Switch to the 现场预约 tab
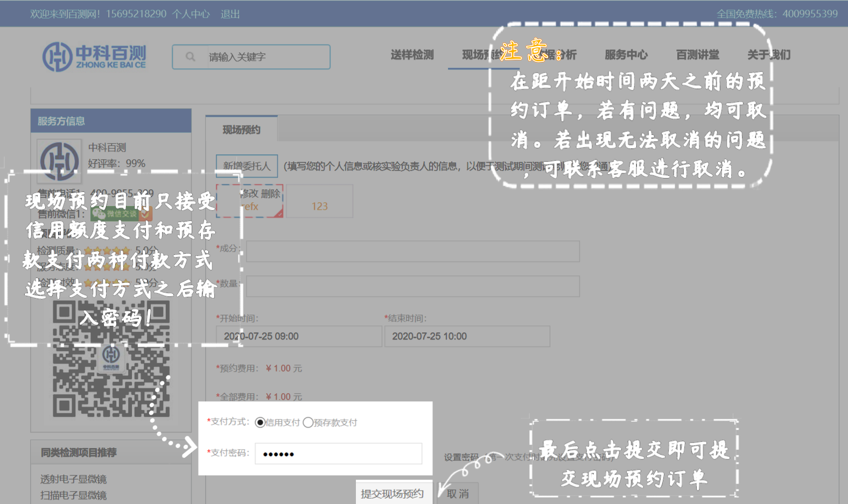This screenshot has width=848, height=504. (x=241, y=130)
